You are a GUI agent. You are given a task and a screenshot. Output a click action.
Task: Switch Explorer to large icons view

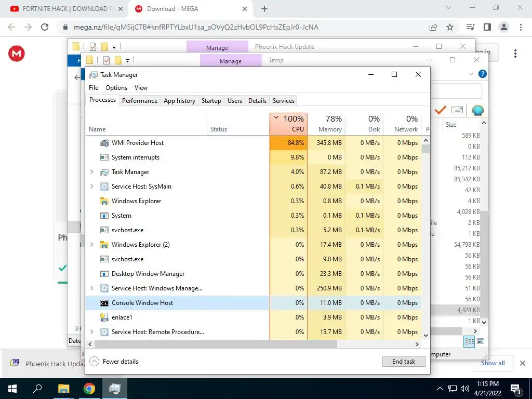481,341
